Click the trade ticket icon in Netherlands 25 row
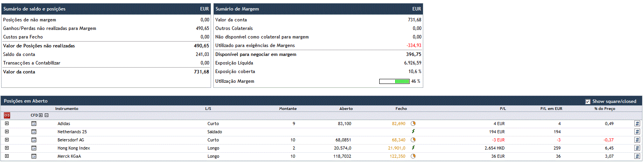The height and width of the screenshot is (162, 644). click(x=637, y=132)
